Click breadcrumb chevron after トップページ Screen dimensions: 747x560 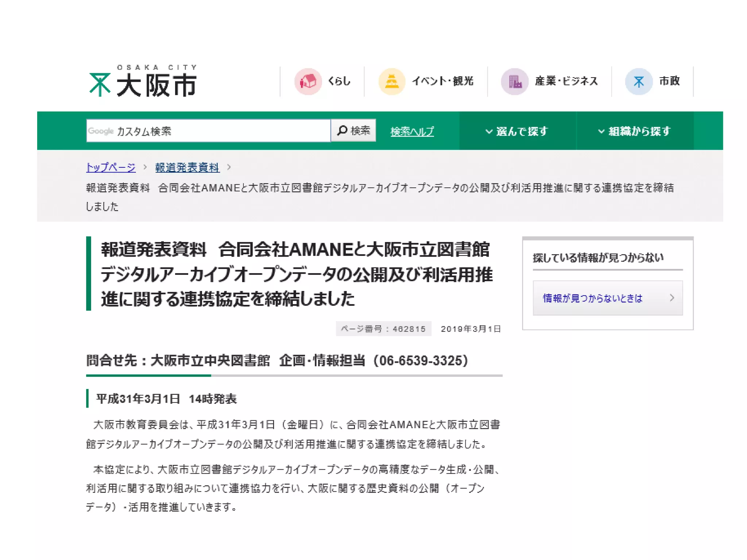click(x=145, y=167)
